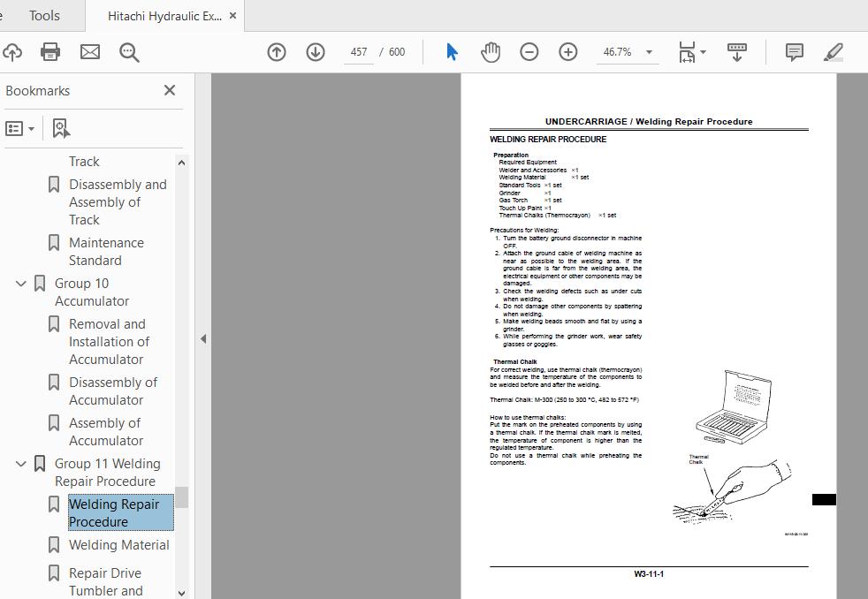Collapse the left panel using the arrow
Screen dimensions: 868x599
tap(203, 338)
